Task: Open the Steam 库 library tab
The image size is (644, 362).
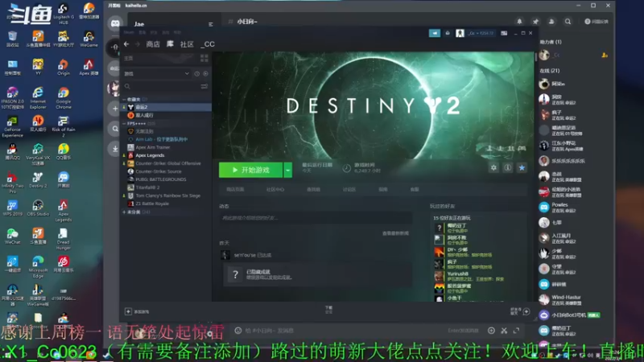Action: tap(170, 44)
